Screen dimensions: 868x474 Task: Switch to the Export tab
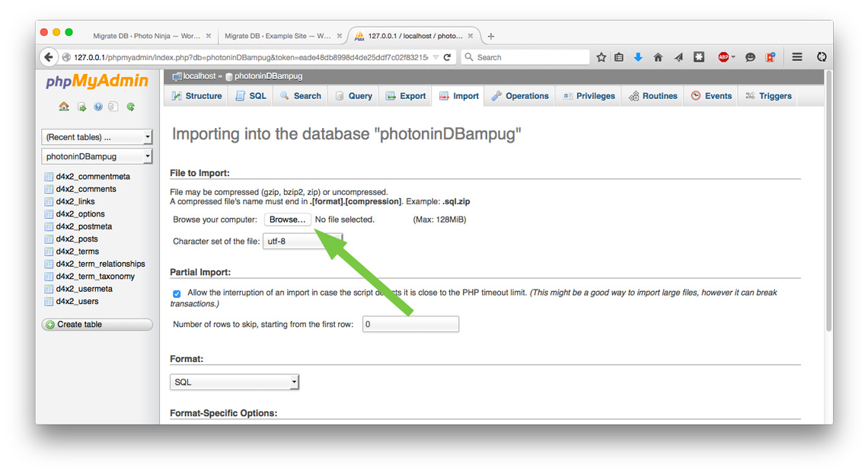tap(406, 96)
